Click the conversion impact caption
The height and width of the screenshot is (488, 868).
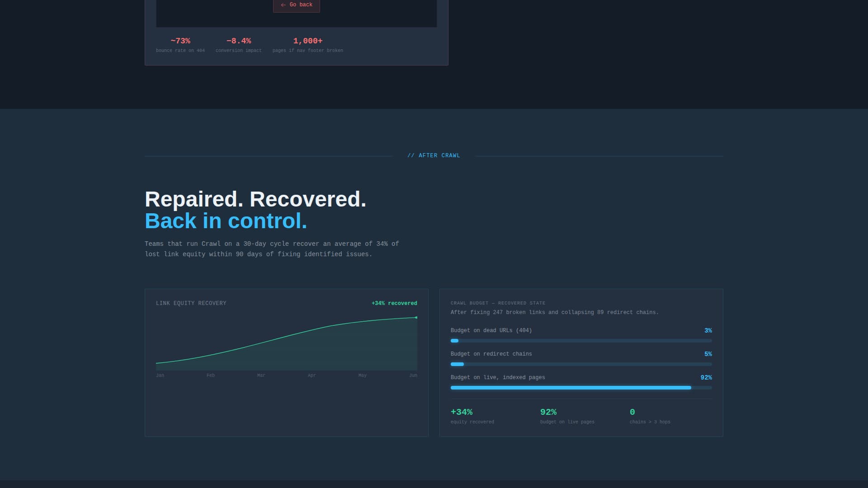tap(239, 51)
